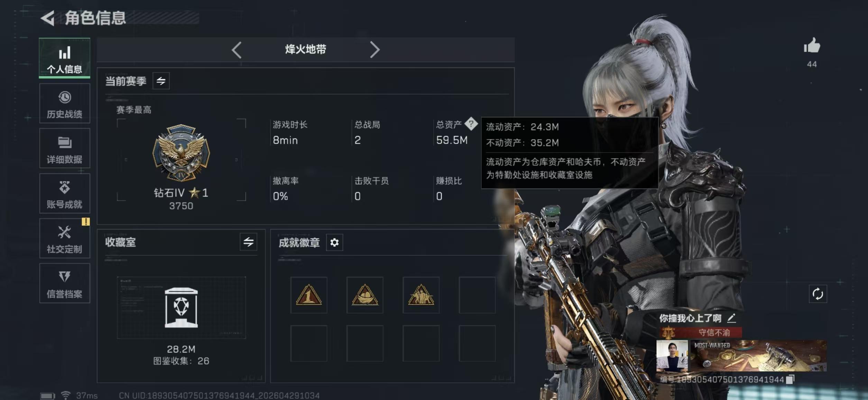Open the 收藏室 display case thumbnail
868x400 pixels.
[x=181, y=307]
